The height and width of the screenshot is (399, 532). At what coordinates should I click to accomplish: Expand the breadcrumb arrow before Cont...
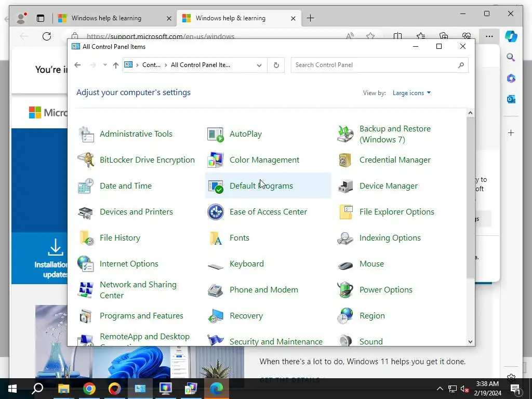tap(137, 65)
